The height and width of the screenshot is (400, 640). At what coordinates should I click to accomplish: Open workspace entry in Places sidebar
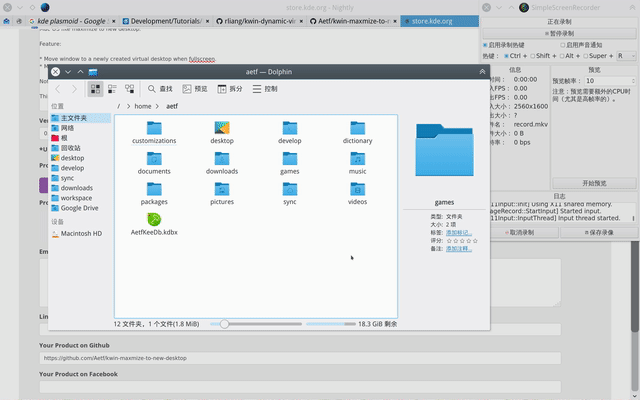pyautogui.click(x=80, y=198)
